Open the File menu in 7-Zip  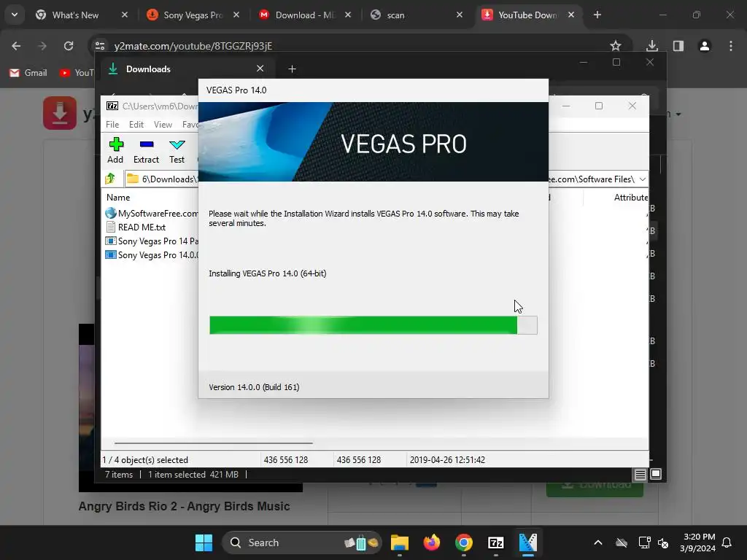112,124
